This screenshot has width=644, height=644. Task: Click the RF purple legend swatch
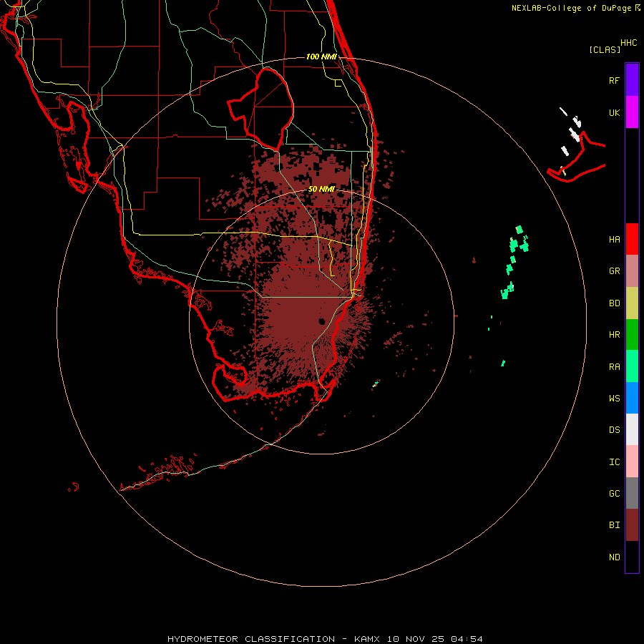[632, 79]
